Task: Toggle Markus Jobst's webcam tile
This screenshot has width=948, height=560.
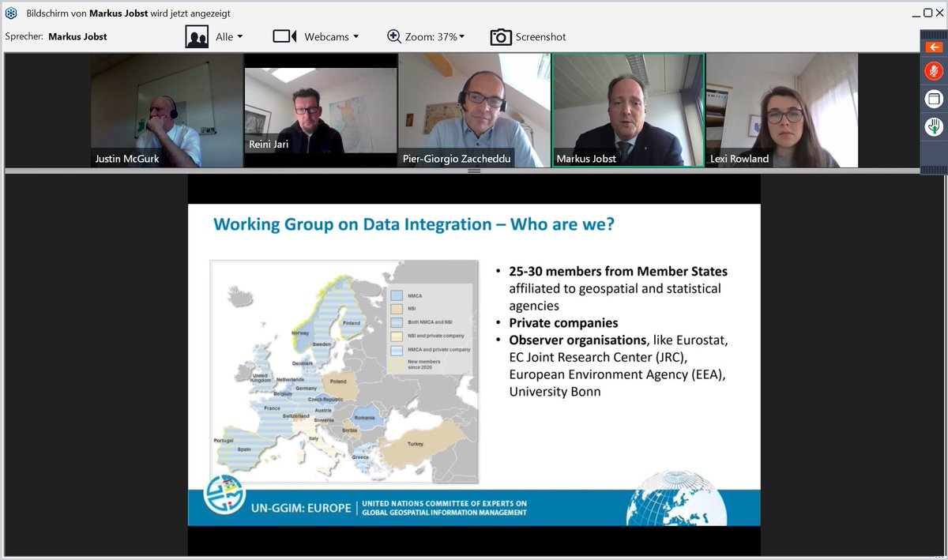Action: tap(627, 110)
